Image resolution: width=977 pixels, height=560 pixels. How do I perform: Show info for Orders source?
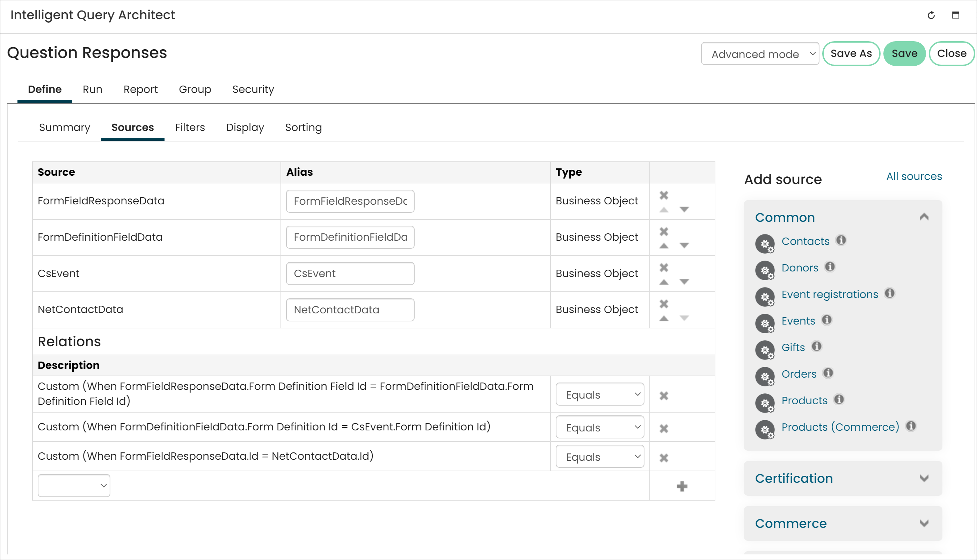(828, 373)
